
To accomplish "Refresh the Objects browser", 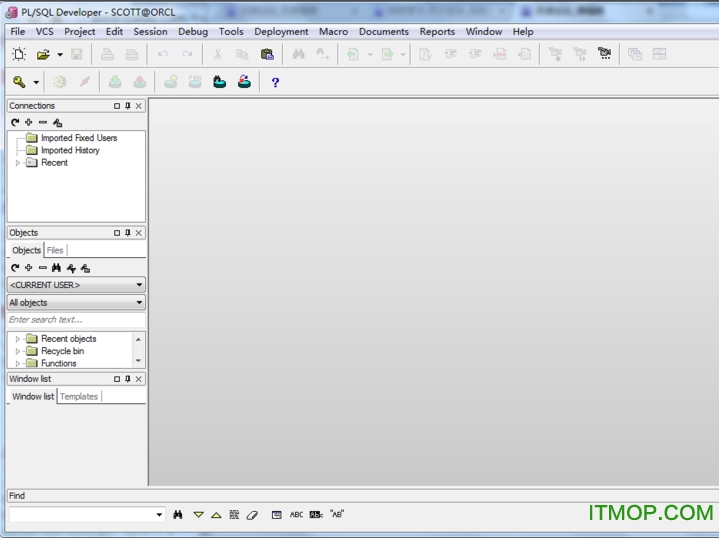I will tap(15, 268).
